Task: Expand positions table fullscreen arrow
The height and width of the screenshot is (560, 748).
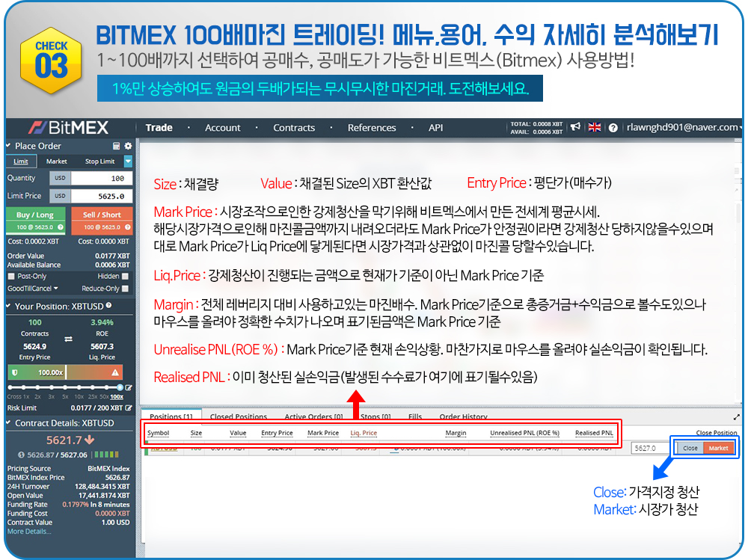Action: pyautogui.click(x=737, y=417)
